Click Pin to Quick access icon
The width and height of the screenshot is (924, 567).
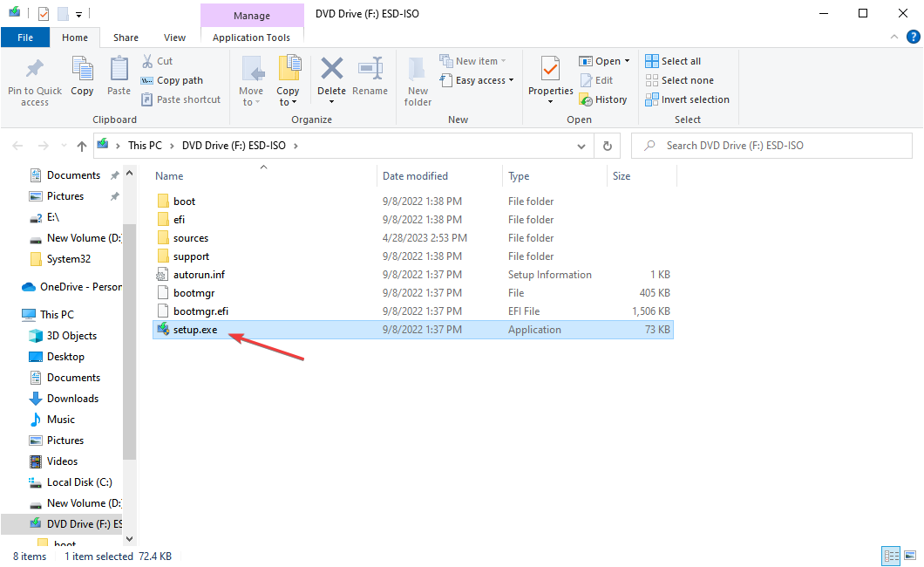(34, 69)
